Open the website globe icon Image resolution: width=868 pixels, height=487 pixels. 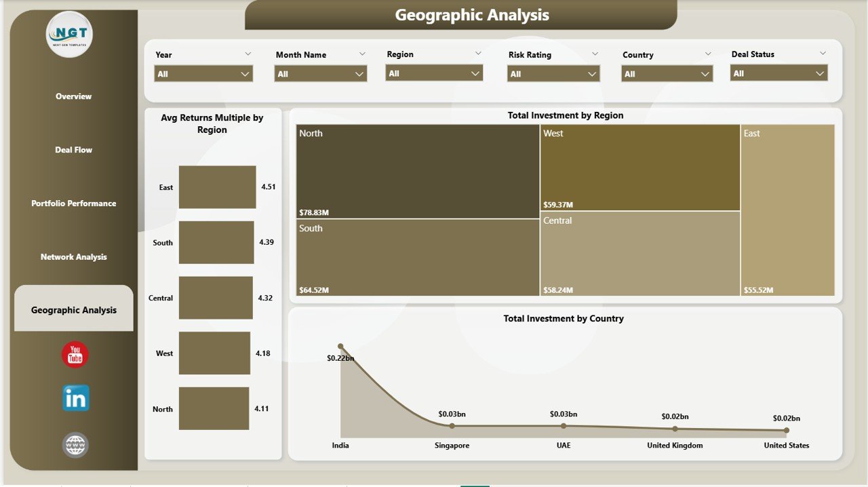(x=75, y=445)
